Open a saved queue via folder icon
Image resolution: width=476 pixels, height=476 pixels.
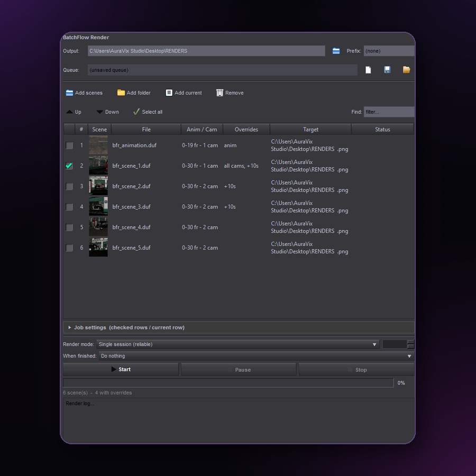pos(406,70)
